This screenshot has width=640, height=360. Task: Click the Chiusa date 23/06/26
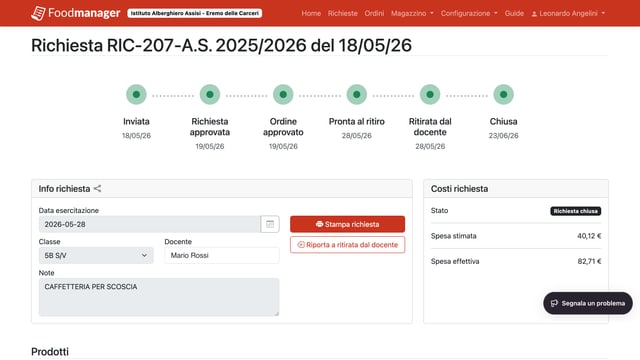click(x=504, y=136)
